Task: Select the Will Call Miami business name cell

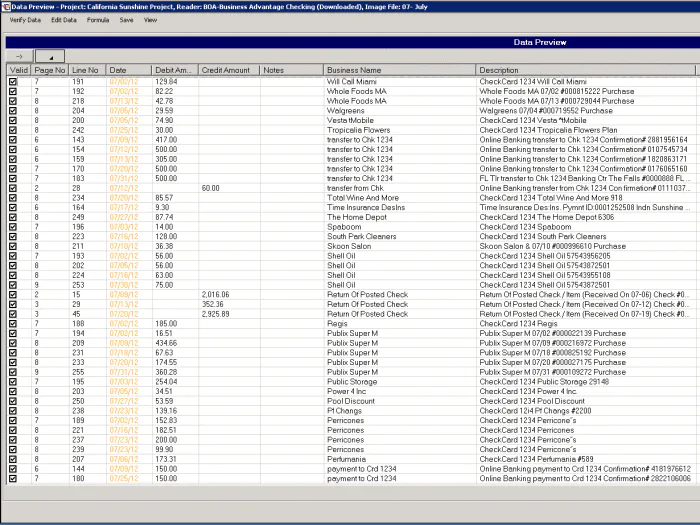Action: [400, 82]
